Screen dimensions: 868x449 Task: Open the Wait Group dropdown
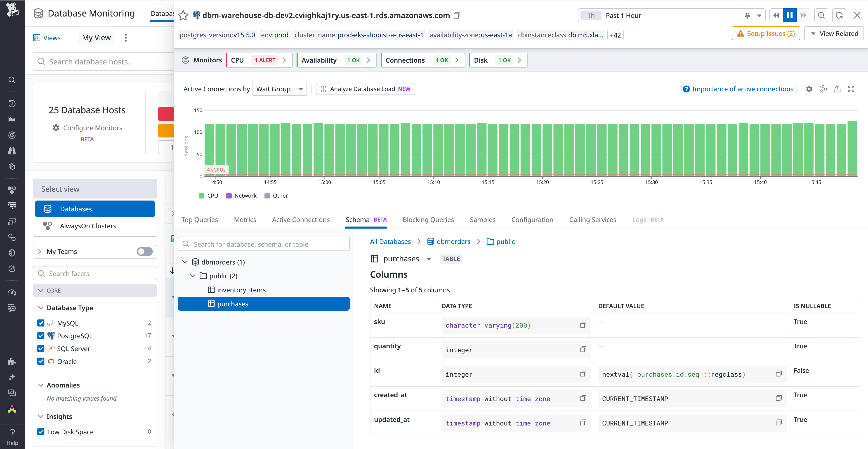point(279,89)
